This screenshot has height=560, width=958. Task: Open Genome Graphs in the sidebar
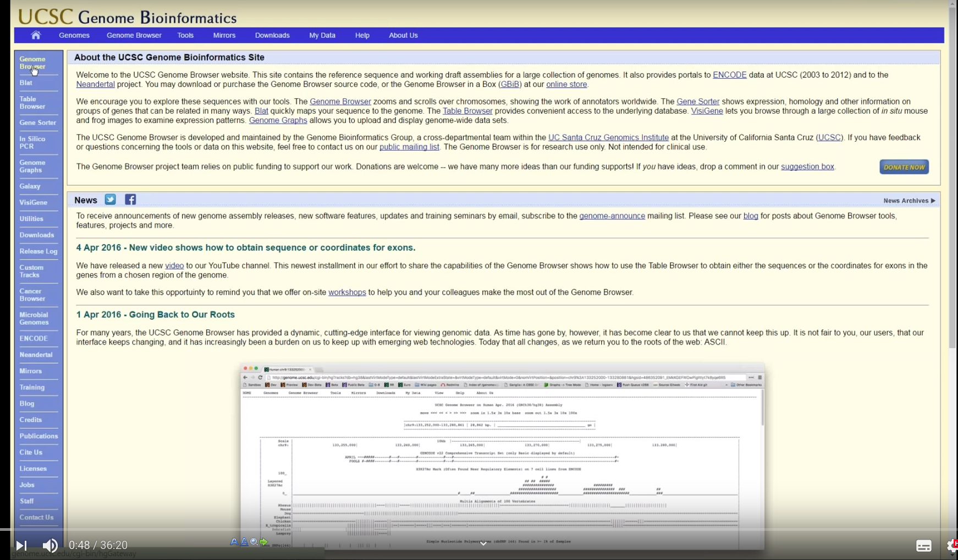tap(32, 167)
